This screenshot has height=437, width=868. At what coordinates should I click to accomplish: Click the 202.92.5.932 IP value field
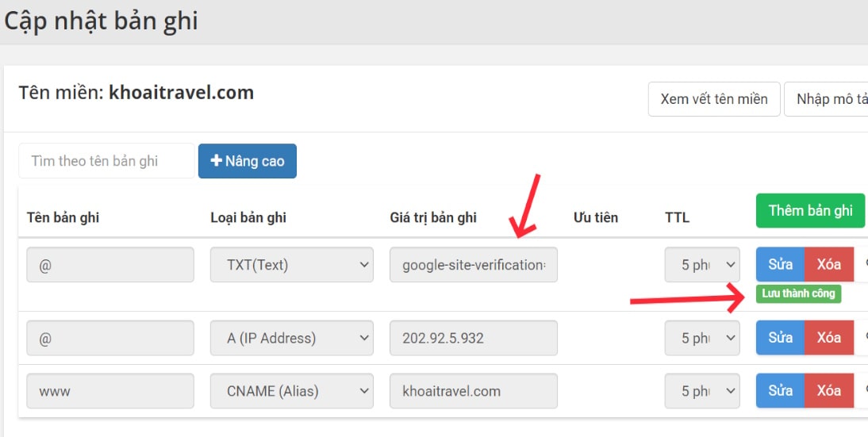coord(474,338)
